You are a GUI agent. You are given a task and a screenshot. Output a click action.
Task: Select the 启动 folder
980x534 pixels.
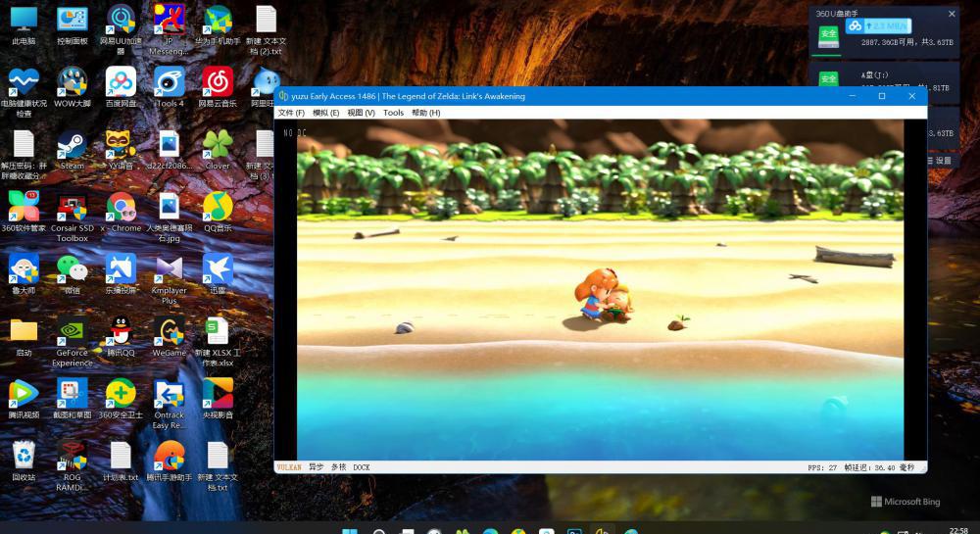pyautogui.click(x=24, y=337)
